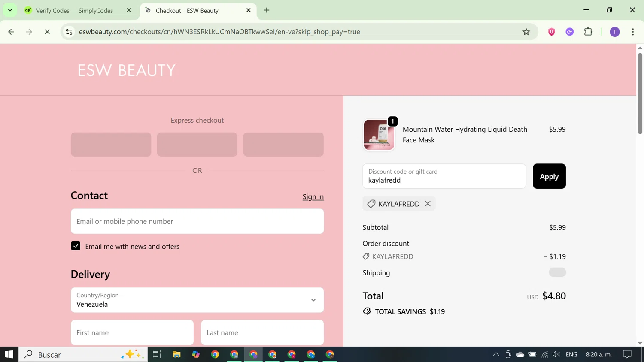
Task: Go forward to the next page
Action: pos(29,32)
